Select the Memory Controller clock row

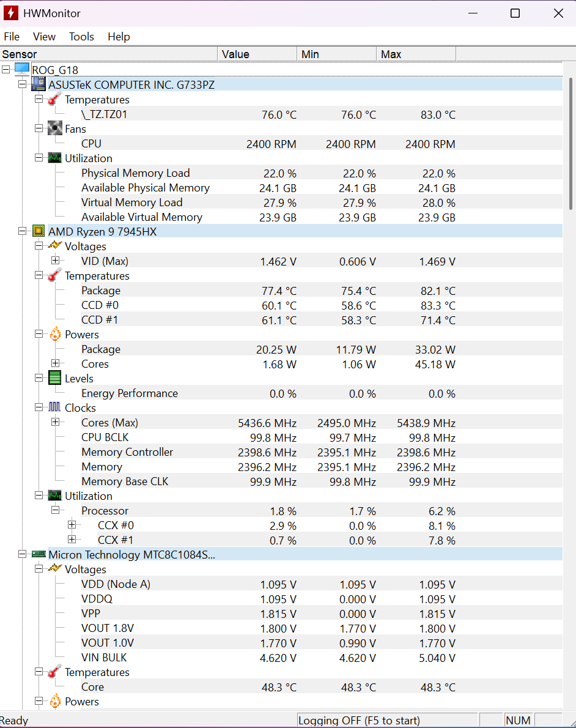(127, 452)
